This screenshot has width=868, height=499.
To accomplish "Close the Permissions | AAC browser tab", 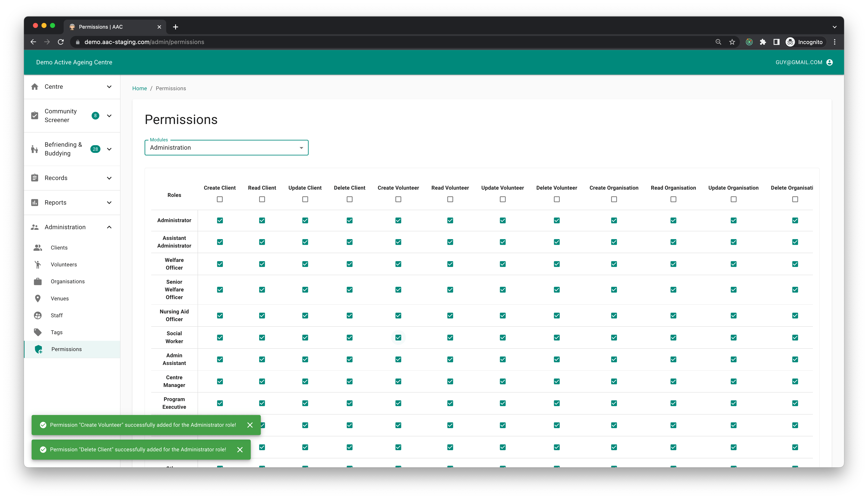I will pos(159,27).
